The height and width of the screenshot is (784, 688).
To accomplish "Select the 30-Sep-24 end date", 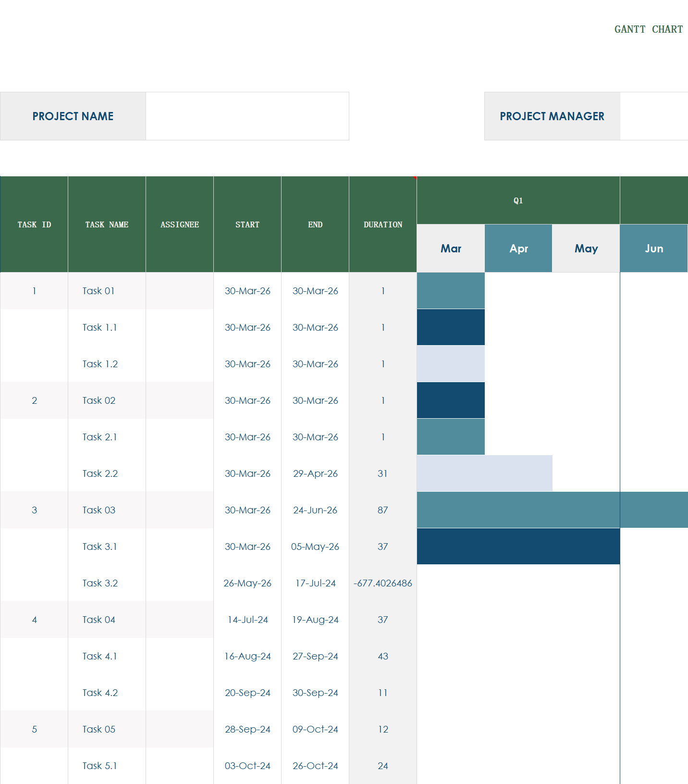I will coord(315,693).
